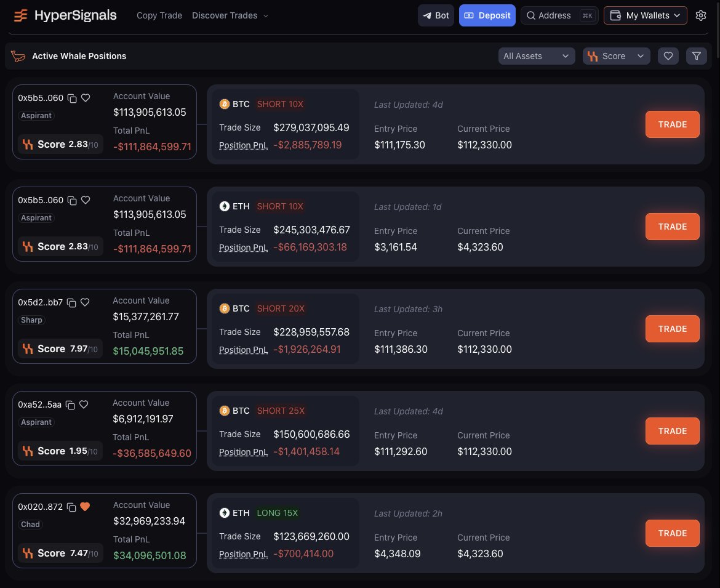720x588 pixels.
Task: Click the SHORT 25X leverage tag
Action: pos(281,411)
